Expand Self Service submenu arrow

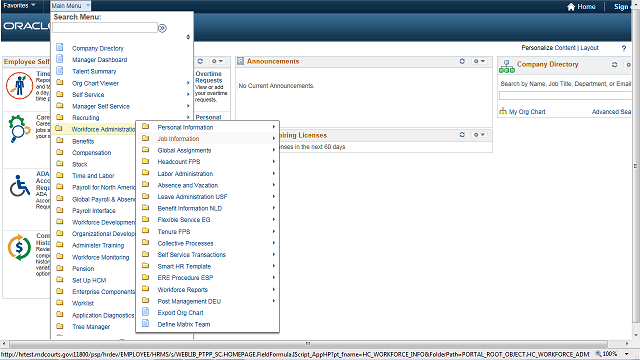point(188,94)
